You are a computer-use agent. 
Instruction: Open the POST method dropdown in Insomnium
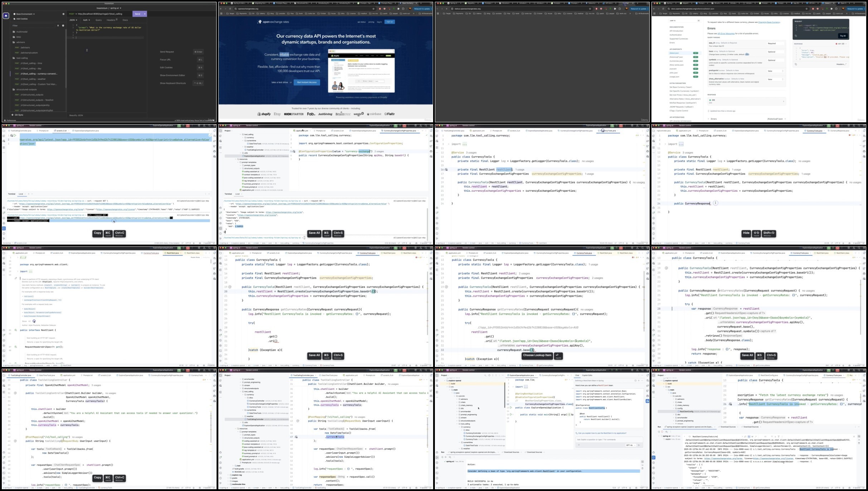(x=72, y=14)
